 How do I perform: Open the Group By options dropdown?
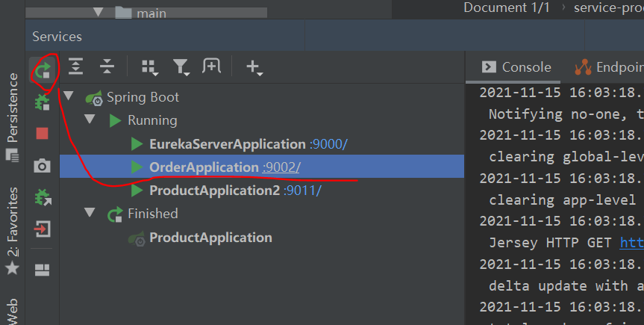coord(149,67)
